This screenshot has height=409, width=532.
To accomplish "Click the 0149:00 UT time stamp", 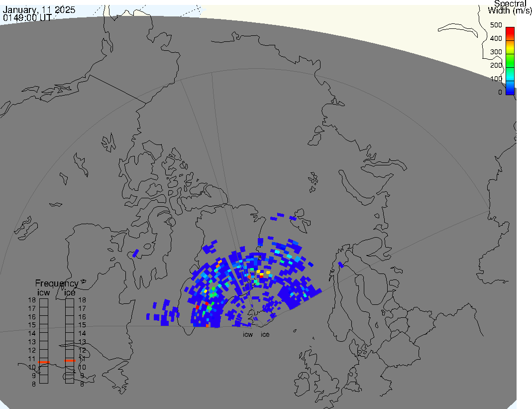I will point(27,17).
